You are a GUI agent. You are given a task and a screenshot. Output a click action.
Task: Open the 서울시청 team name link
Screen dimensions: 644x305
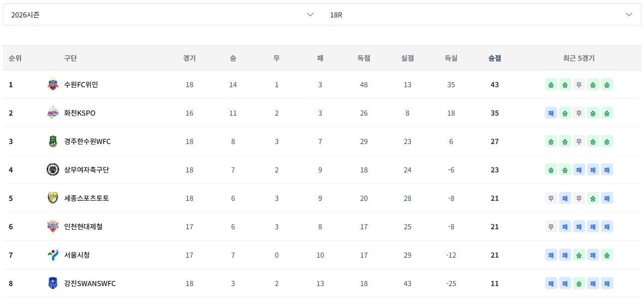[77, 255]
